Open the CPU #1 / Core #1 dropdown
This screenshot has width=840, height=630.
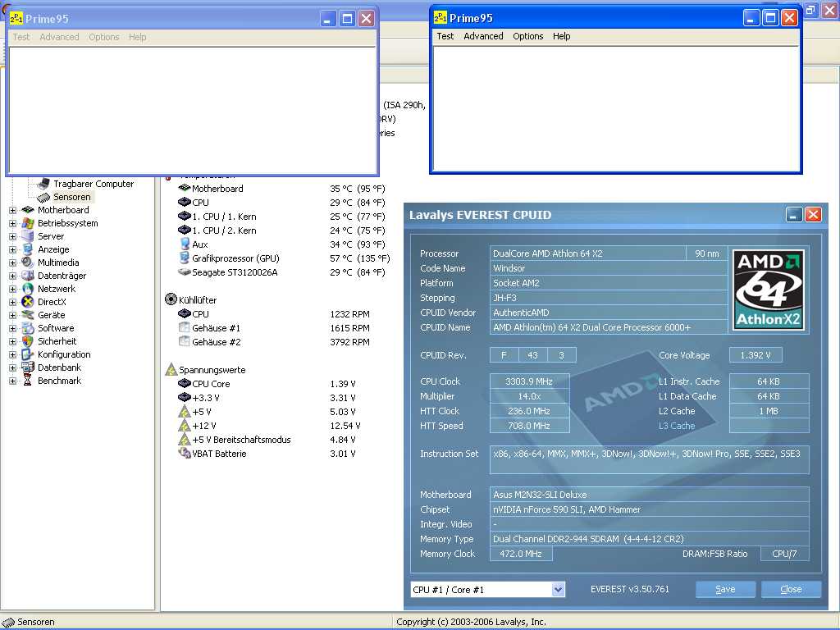click(558, 590)
